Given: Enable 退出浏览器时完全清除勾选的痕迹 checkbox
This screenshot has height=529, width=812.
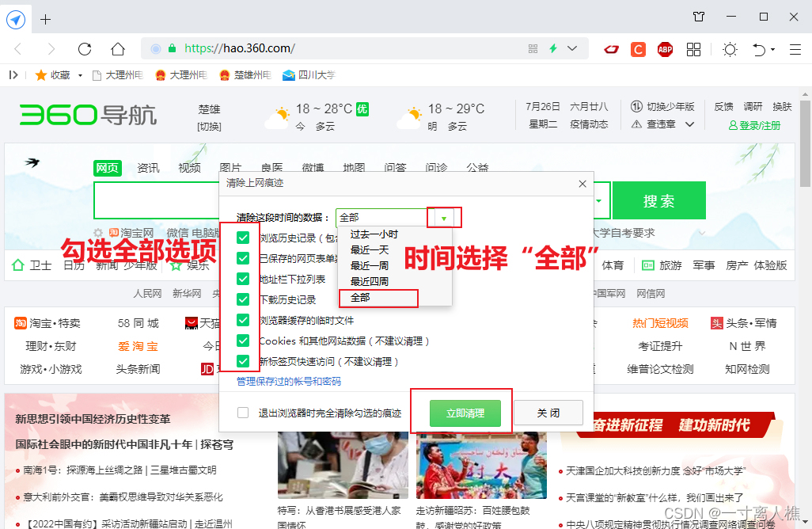Looking at the screenshot, I should (x=243, y=413).
